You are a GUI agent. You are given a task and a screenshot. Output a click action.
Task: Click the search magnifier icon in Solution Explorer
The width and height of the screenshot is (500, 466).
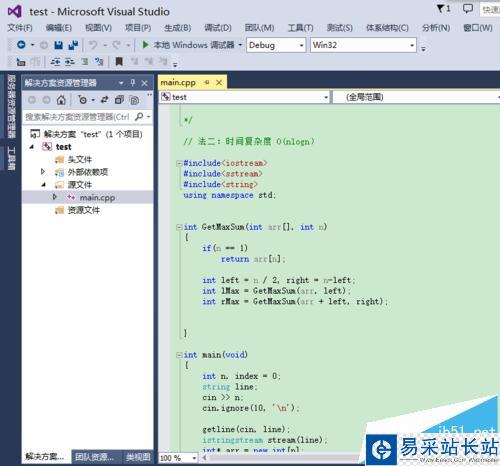pos(139,117)
